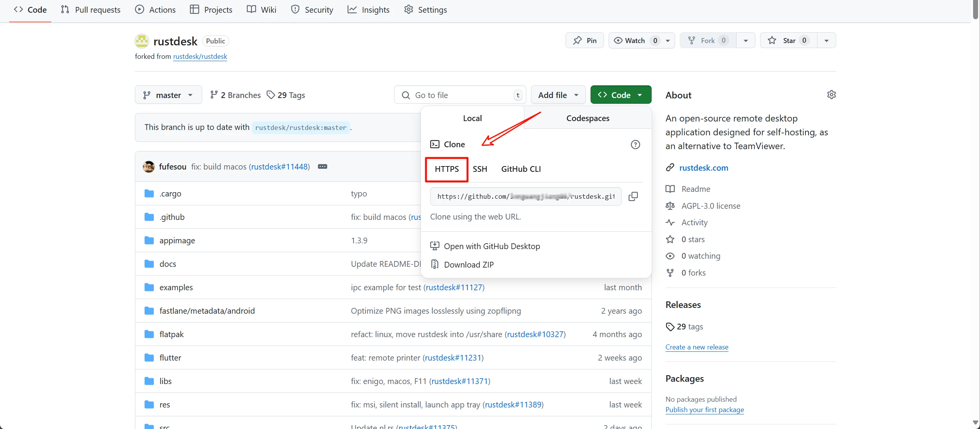
Task: Open the master branch selector
Action: click(x=168, y=95)
